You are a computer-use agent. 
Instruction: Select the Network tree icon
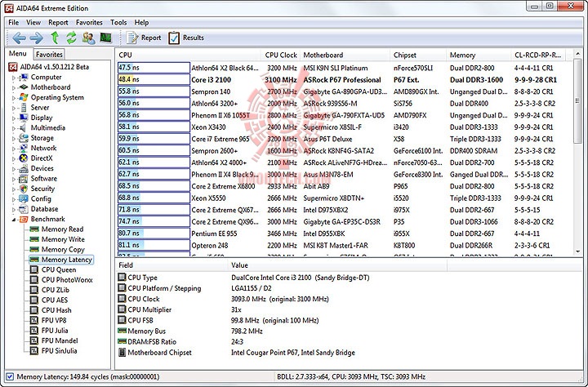coord(24,148)
